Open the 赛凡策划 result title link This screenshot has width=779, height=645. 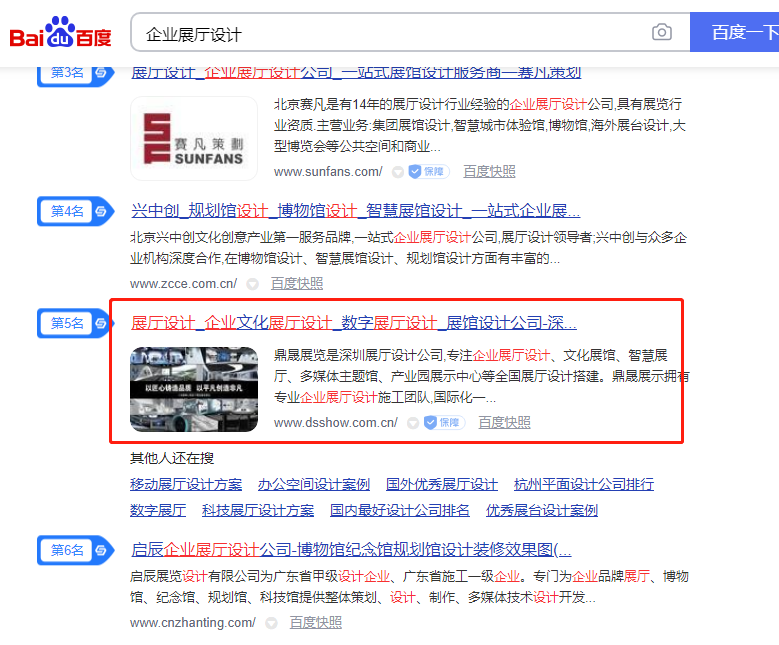click(x=356, y=74)
